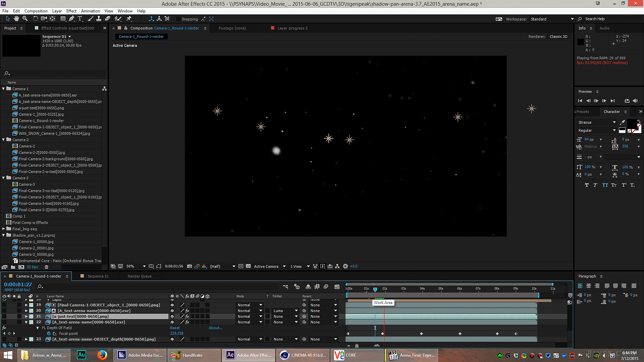Click the Composition Mini-Flowchart icon in the timeline
Image resolution: width=644 pixels, height=362 pixels.
[x=285, y=287]
